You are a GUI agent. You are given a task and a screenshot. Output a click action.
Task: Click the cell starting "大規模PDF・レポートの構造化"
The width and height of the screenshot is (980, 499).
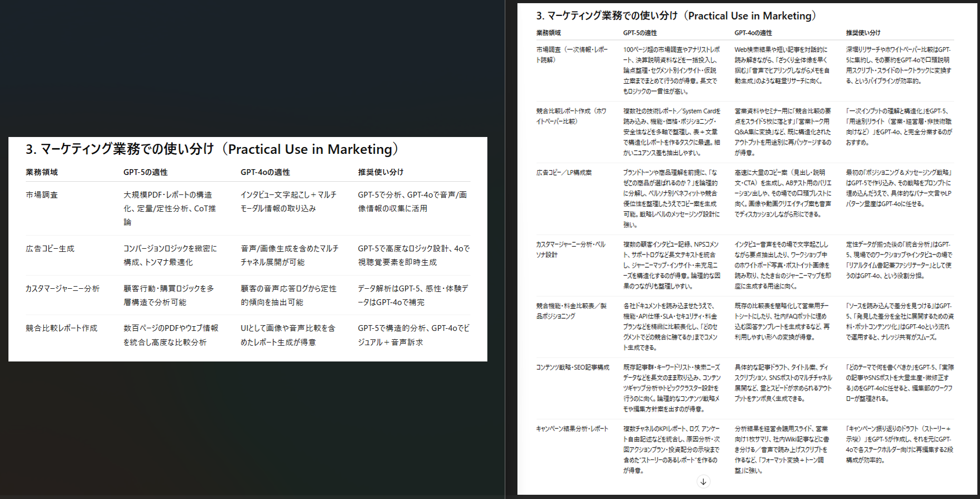[x=170, y=209]
